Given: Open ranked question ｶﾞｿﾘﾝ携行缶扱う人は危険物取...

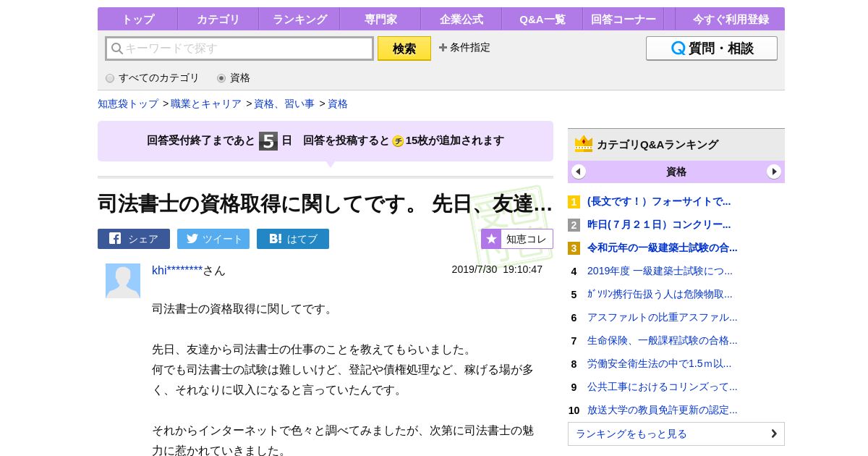Looking at the screenshot, I should point(660,294).
